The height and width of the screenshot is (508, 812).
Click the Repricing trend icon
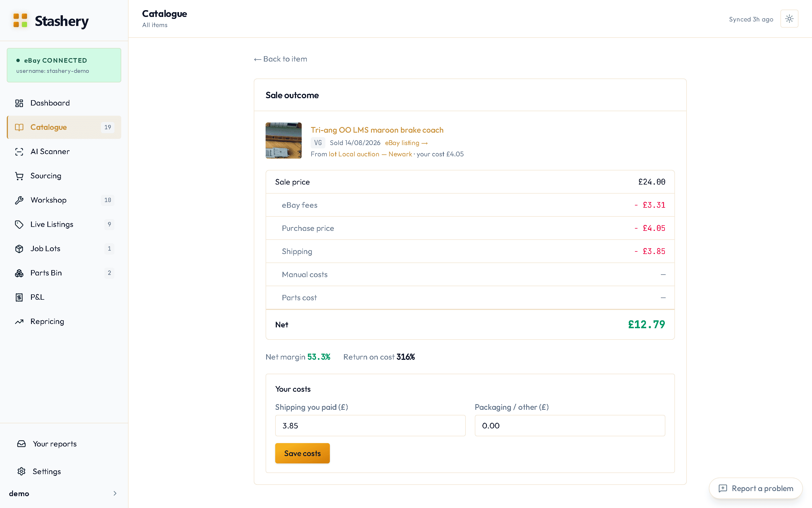[19, 321]
